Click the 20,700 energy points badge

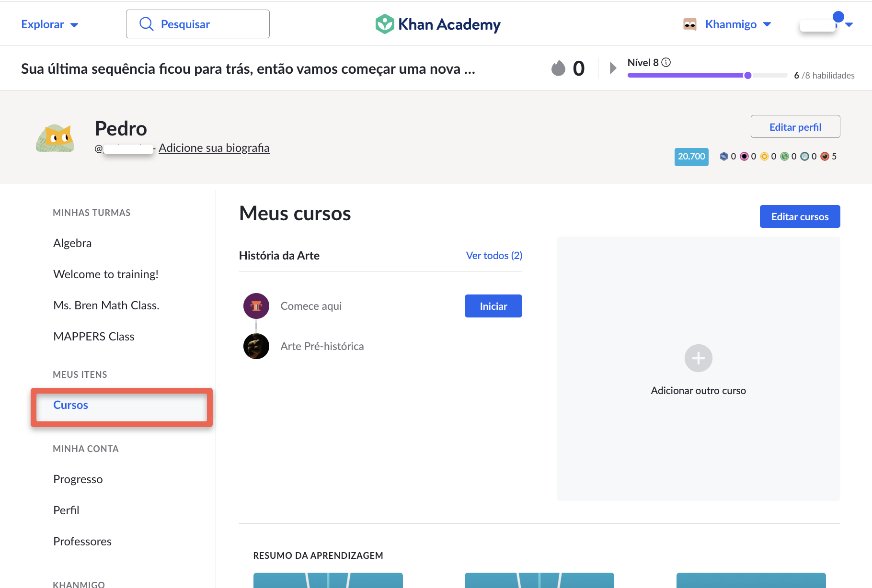click(691, 157)
